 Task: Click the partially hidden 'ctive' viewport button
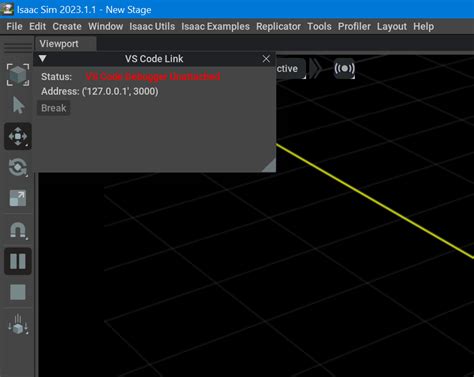click(290, 69)
